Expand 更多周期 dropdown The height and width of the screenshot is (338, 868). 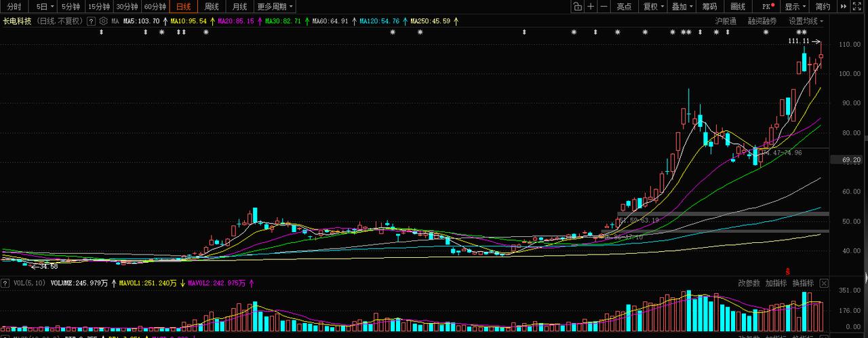(275, 7)
